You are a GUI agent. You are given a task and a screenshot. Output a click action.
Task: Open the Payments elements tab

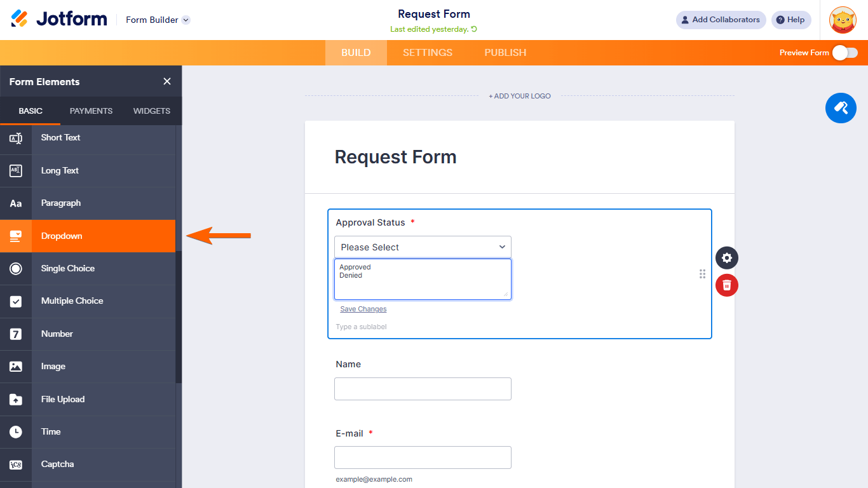(x=91, y=111)
